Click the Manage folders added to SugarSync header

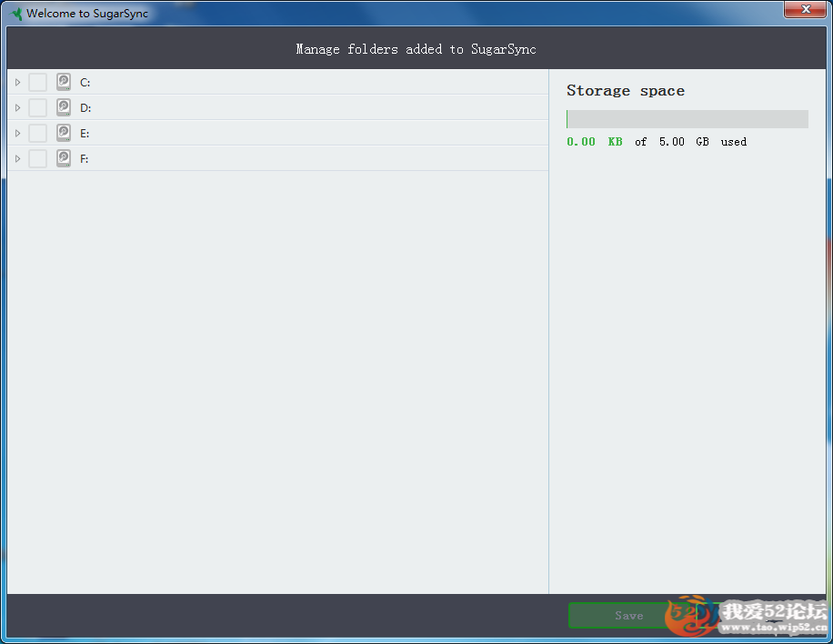coord(416,49)
